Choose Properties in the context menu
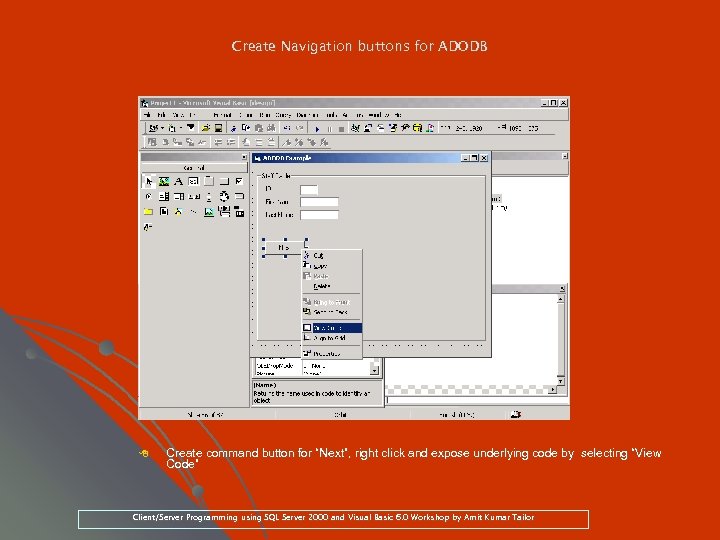Screen dimensions: 720x540 332,354
